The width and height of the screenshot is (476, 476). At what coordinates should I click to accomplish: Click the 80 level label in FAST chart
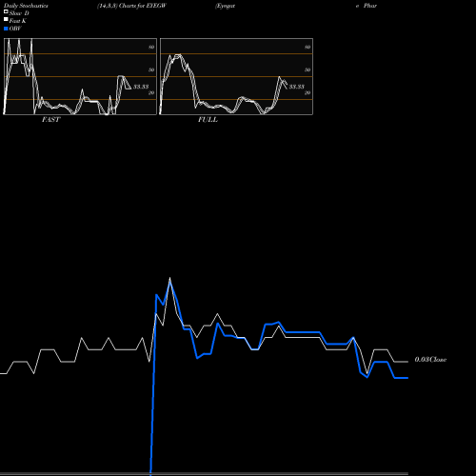(151, 47)
